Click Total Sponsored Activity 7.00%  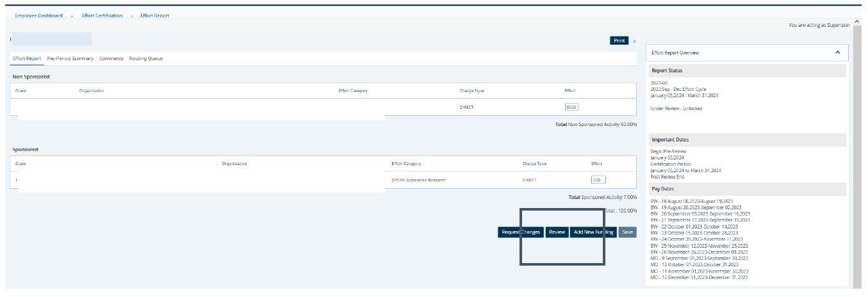coord(602,197)
